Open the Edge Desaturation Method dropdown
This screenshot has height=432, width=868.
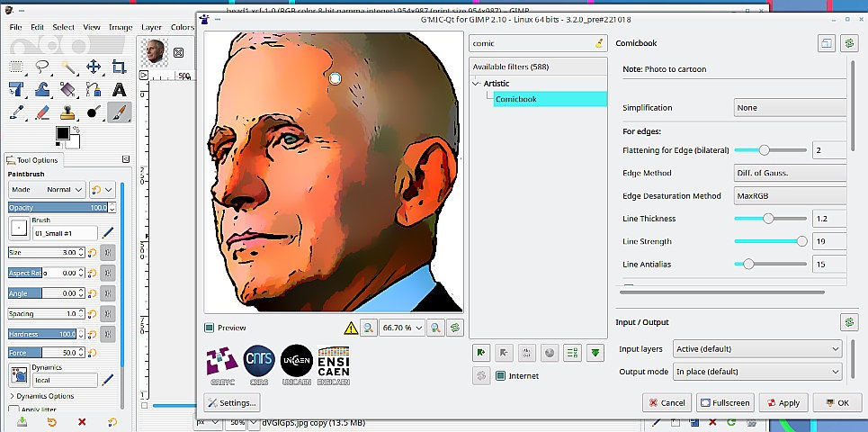pos(790,195)
